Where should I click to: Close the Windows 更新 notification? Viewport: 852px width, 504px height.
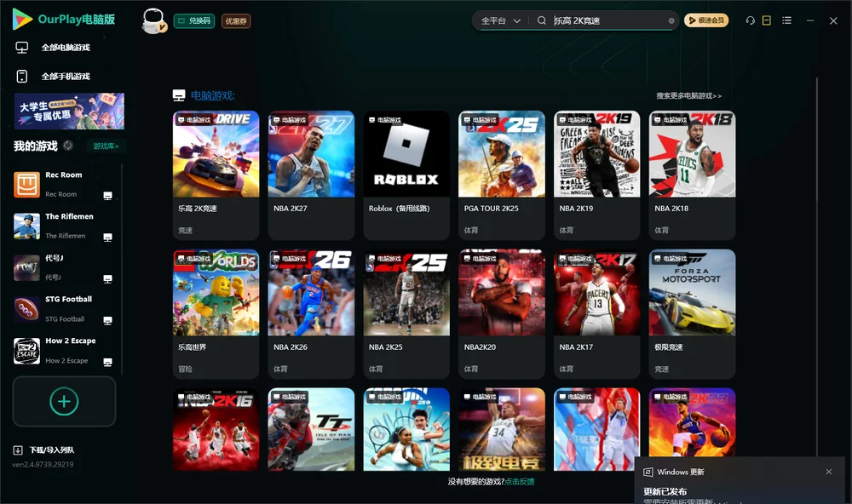coord(829,472)
